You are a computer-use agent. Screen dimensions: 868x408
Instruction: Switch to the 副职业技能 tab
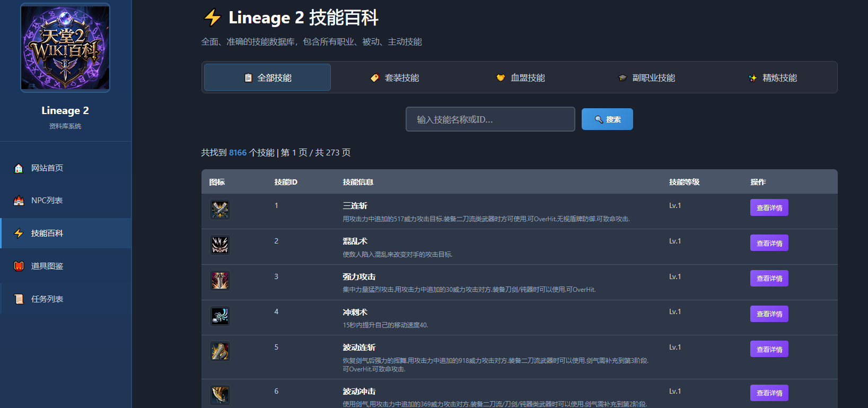pyautogui.click(x=646, y=77)
